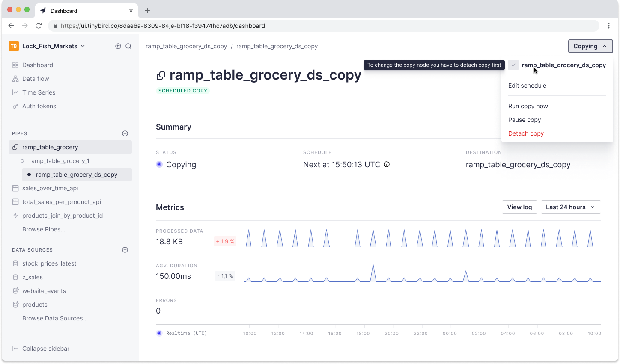Click the browser address bar
This screenshot has width=620, height=364.
(325, 26)
